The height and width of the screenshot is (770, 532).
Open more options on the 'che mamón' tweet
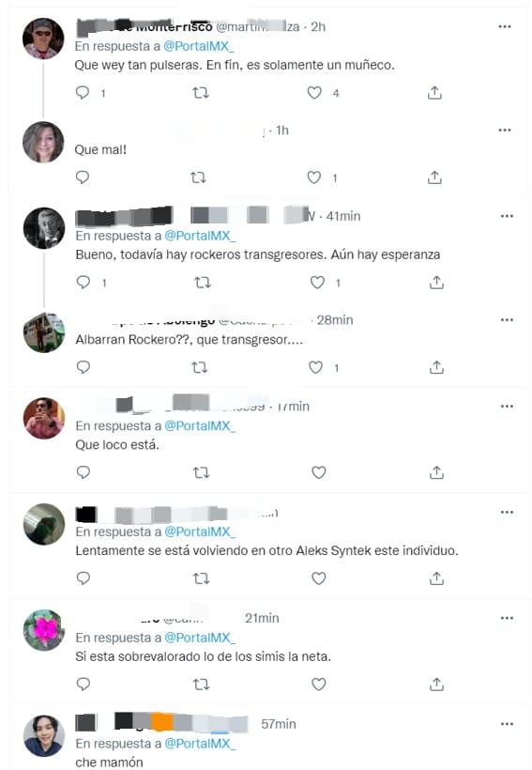coord(507,724)
